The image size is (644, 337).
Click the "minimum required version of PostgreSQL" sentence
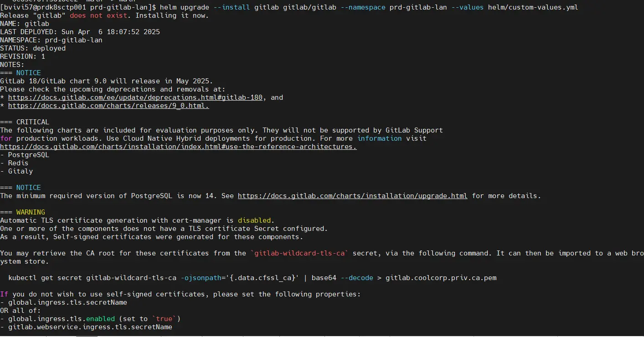click(x=271, y=196)
